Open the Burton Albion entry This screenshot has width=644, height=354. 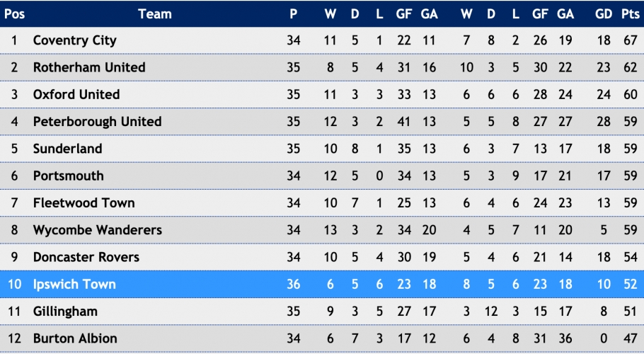[75, 338]
